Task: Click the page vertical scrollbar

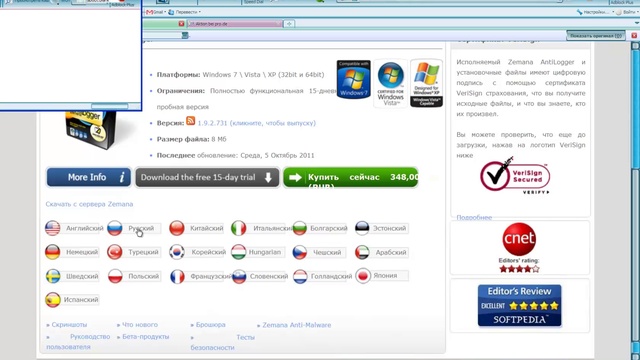Action: click(x=636, y=200)
